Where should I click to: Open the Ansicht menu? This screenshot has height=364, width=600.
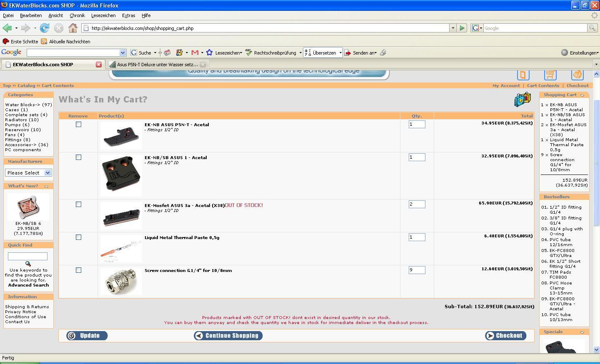point(56,15)
